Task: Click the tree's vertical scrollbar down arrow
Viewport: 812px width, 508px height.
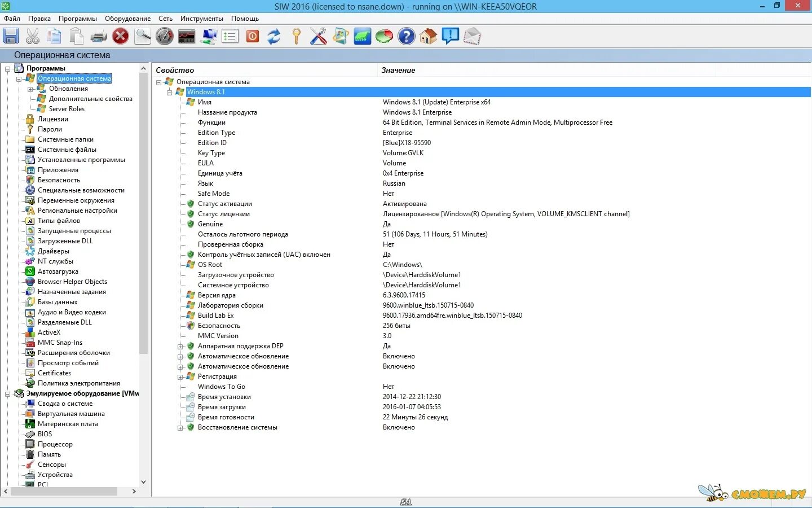Action: point(143,482)
